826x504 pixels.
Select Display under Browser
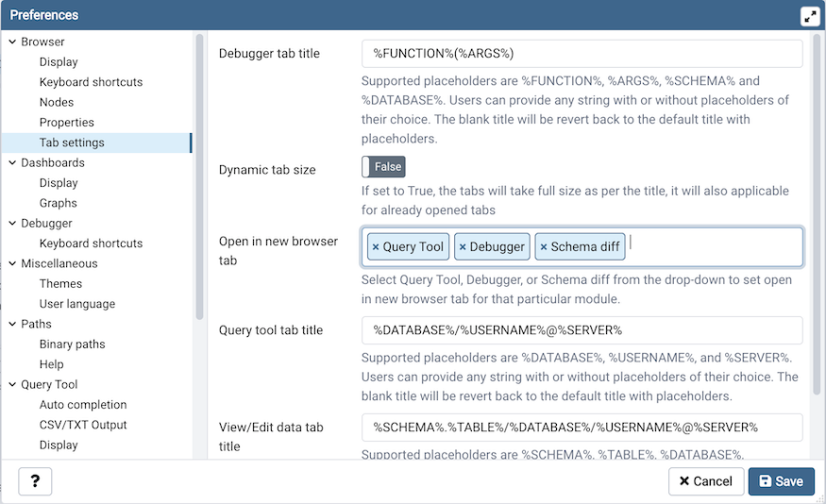point(59,62)
